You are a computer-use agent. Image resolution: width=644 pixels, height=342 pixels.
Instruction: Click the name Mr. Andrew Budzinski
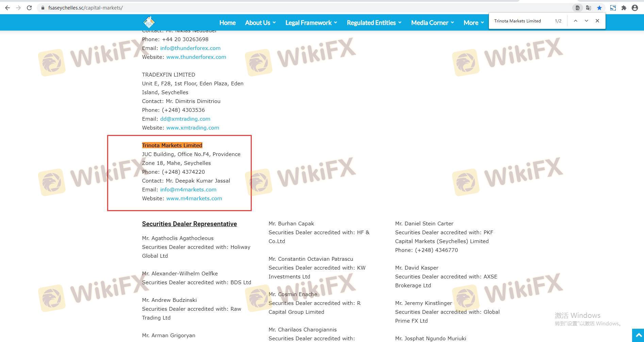pyautogui.click(x=169, y=300)
